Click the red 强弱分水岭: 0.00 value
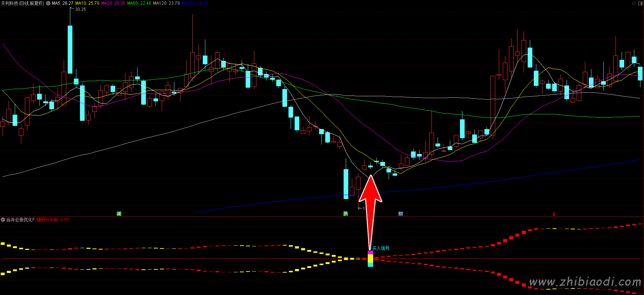The image size is (644, 295). pos(53,220)
